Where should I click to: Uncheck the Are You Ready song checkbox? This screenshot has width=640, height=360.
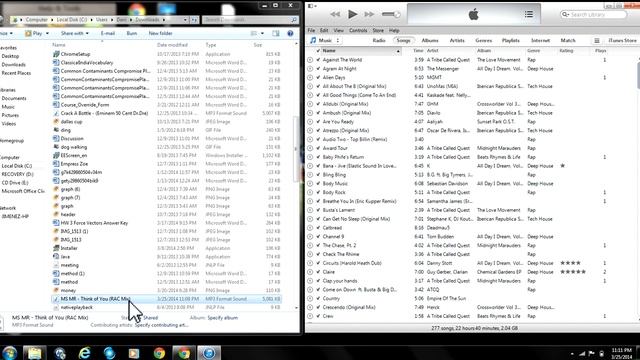click(318, 122)
